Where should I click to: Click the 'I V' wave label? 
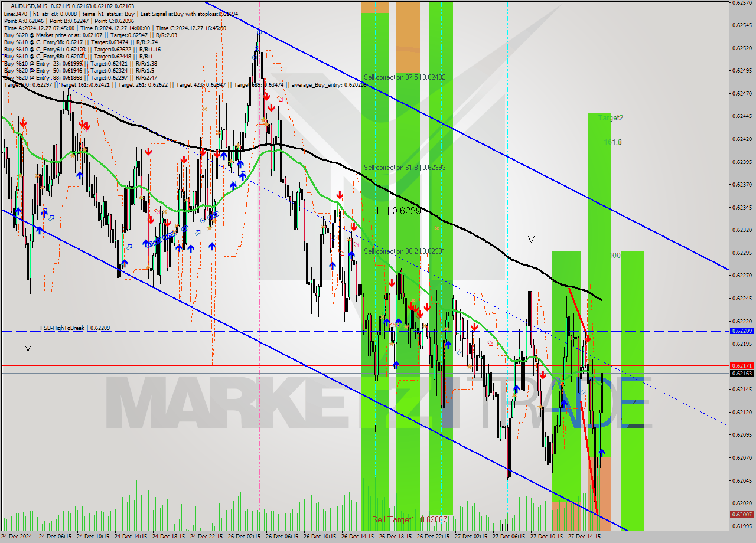point(529,240)
